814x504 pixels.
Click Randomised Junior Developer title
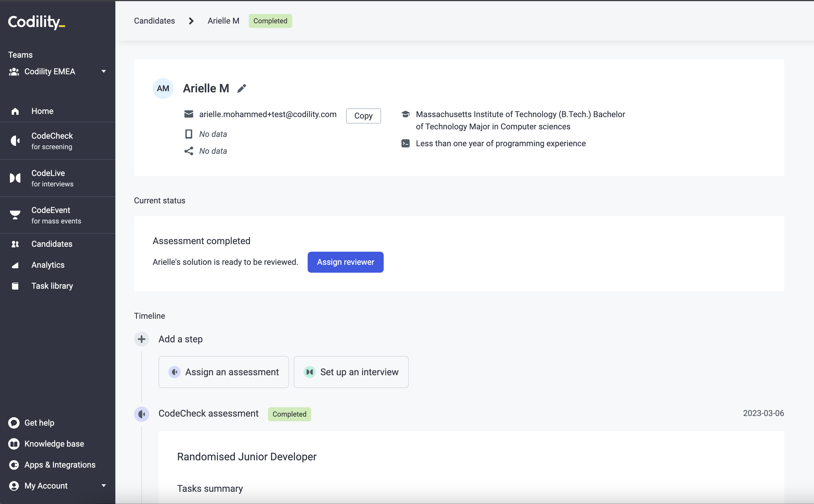247,457
